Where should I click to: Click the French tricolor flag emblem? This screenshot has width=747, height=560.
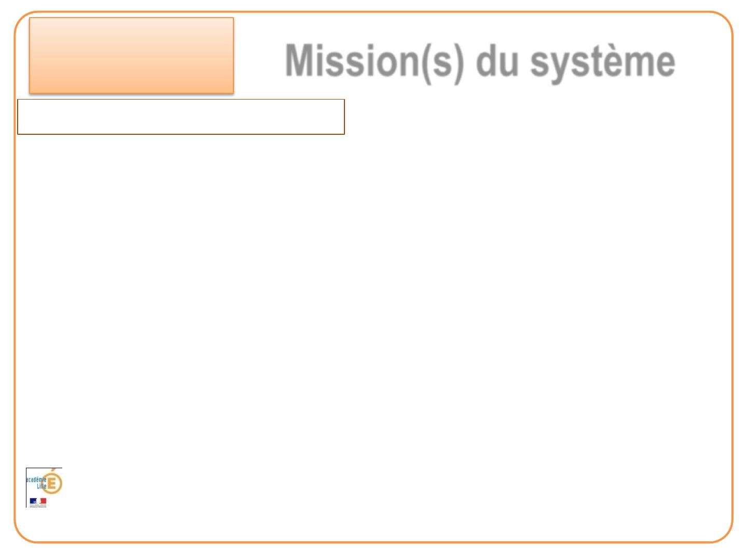pyautogui.click(x=38, y=501)
